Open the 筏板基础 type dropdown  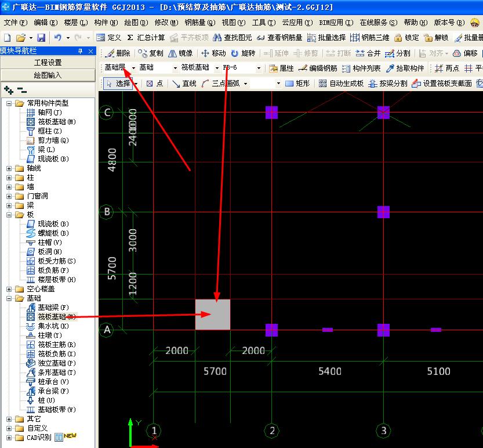click(x=217, y=68)
